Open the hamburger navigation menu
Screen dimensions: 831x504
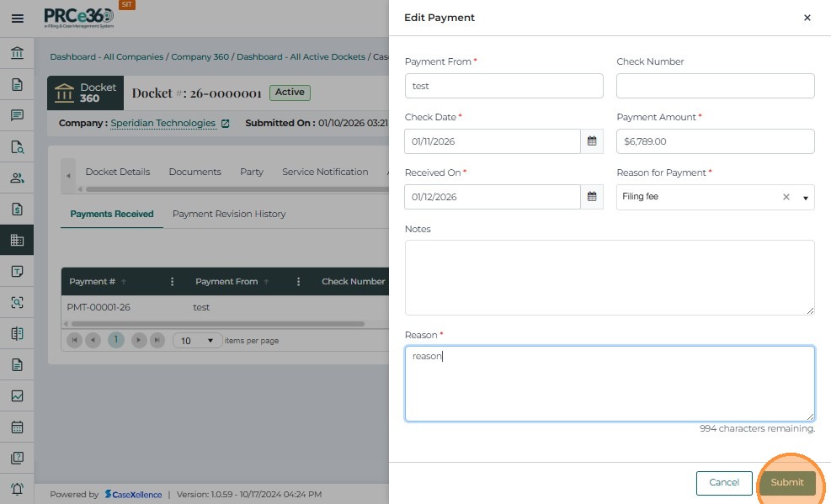coord(17,18)
